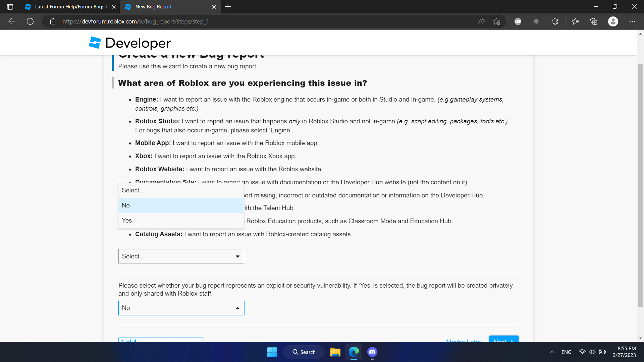Collapse the exploit 'No' combo box
This screenshot has width=644, height=362.
point(181,308)
